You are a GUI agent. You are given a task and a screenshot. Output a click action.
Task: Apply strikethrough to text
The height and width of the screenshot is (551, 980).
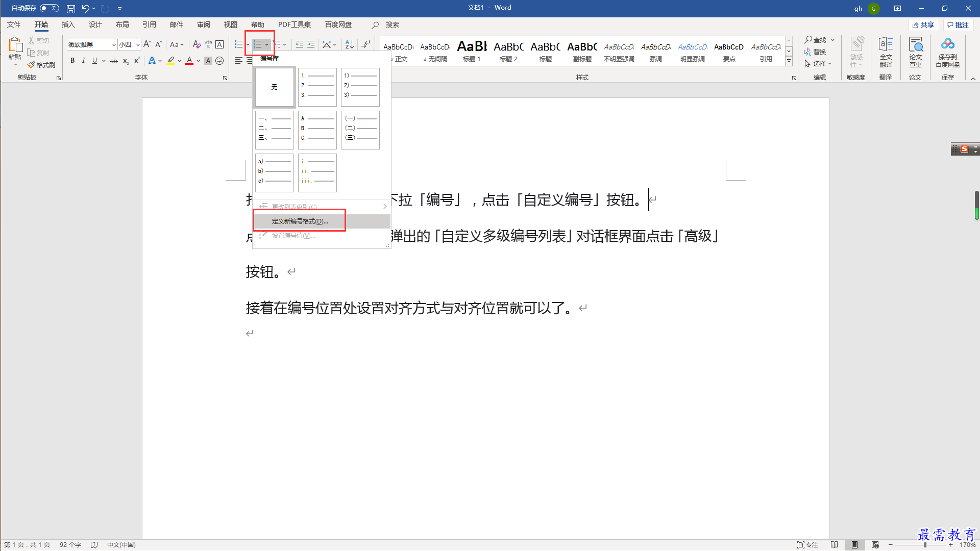click(x=114, y=60)
